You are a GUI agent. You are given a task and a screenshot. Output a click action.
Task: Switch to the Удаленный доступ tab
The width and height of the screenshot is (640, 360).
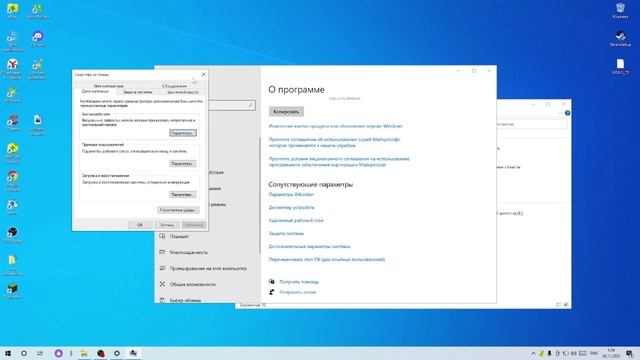coord(183,92)
